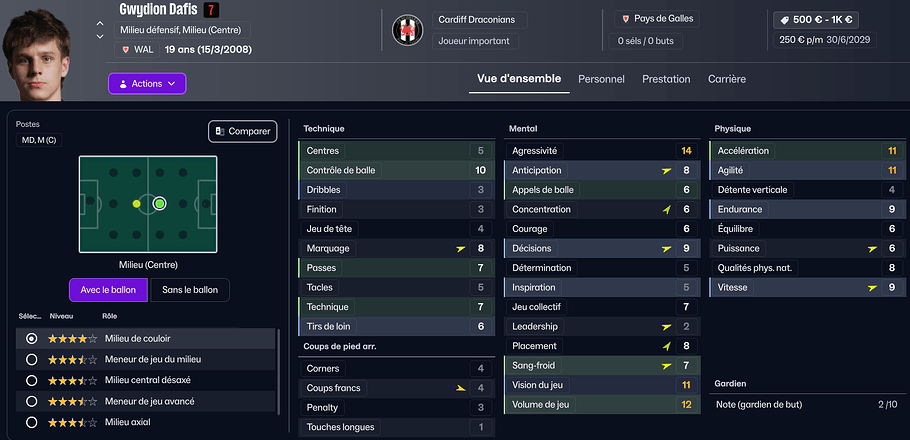Click the red squad number 7 badge
Viewport: 910px width, 440px height.
[211, 10]
